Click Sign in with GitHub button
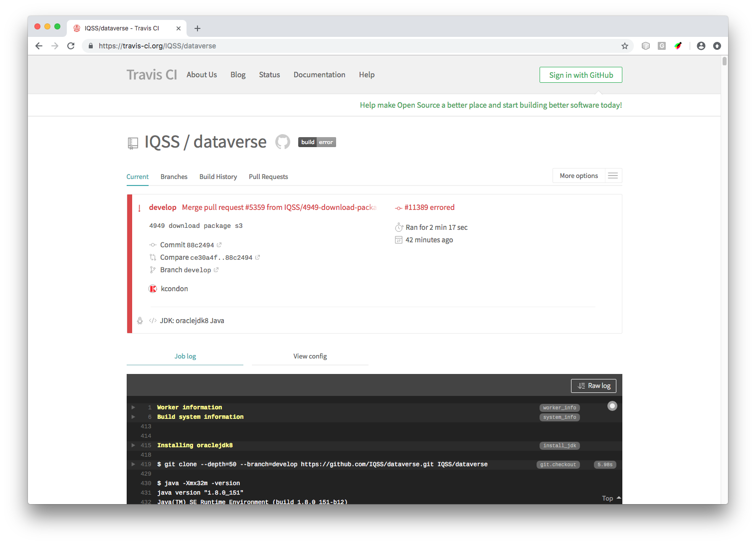 (581, 75)
